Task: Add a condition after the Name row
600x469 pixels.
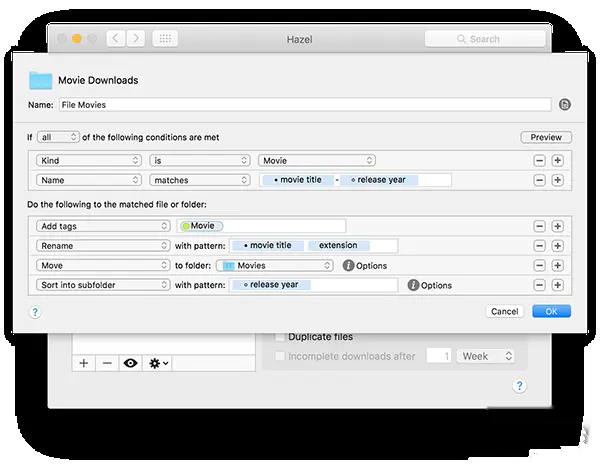Action: [558, 180]
